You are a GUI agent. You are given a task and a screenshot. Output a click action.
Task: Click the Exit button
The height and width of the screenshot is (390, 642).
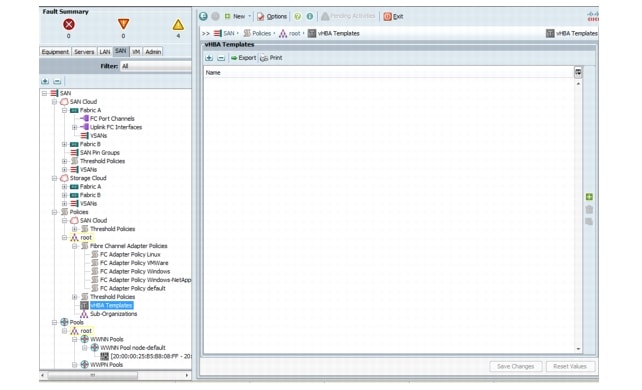click(x=393, y=16)
